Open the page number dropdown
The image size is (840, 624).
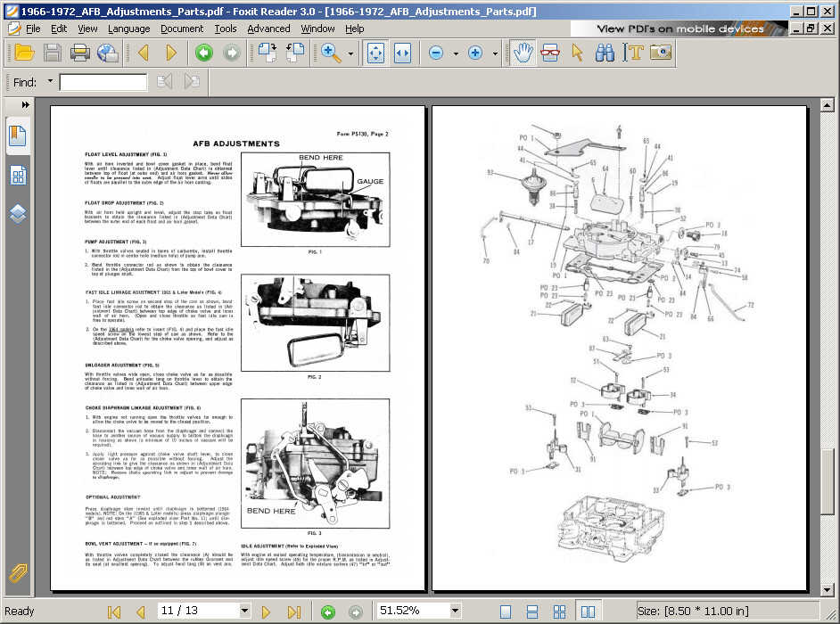245,611
